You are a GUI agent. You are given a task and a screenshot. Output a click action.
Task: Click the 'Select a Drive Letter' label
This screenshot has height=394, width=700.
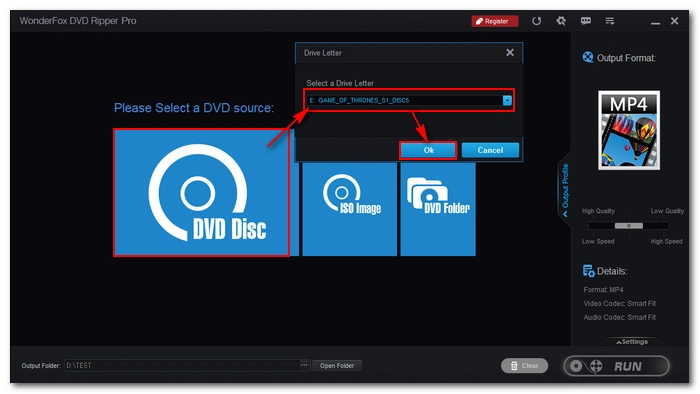(340, 83)
